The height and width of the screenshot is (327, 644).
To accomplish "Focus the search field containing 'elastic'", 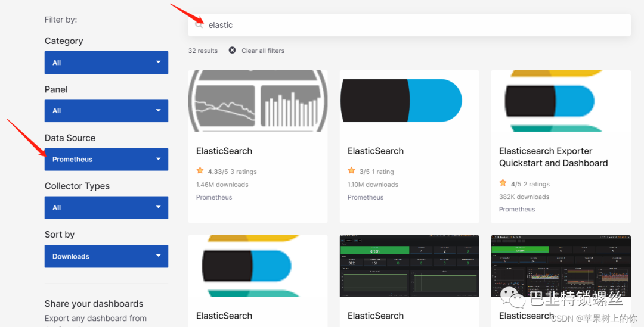I will pyautogui.click(x=409, y=25).
